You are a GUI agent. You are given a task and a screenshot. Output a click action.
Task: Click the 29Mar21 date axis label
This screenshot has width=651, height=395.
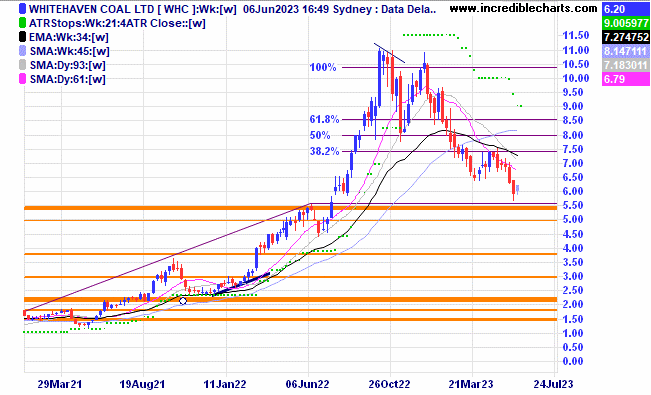tap(59, 384)
